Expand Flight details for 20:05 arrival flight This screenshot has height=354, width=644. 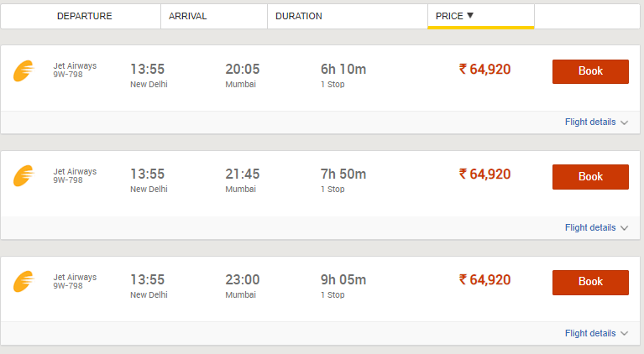(x=590, y=122)
